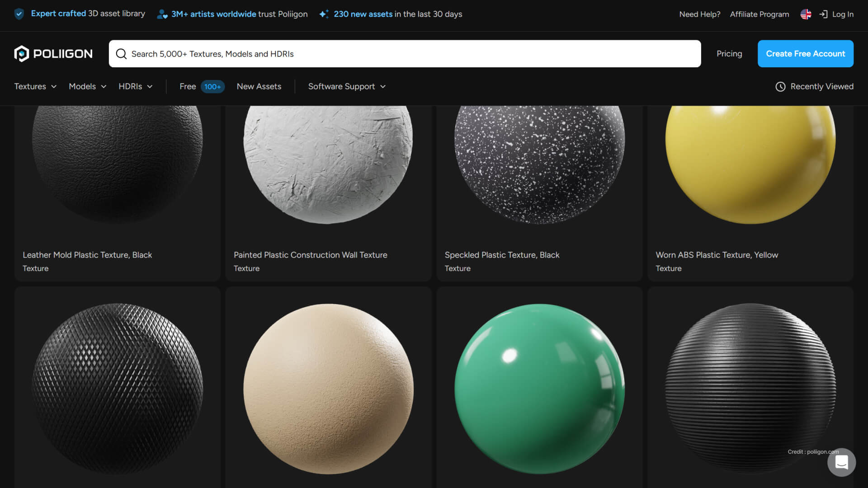Click Create Free Account button
This screenshot has width=868, height=488.
(805, 54)
